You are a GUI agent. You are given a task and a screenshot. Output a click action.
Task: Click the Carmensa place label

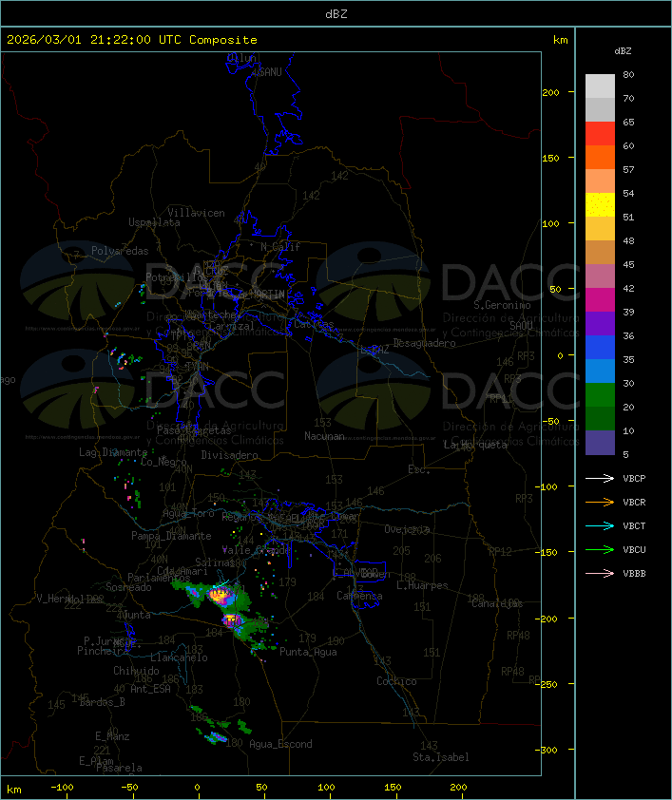click(x=359, y=596)
